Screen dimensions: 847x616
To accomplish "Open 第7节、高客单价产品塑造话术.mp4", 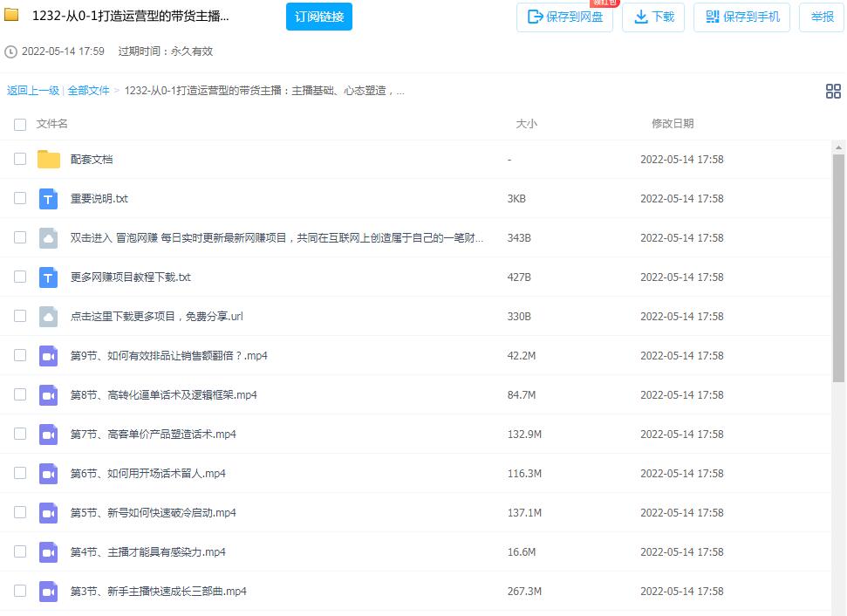I will (153, 435).
